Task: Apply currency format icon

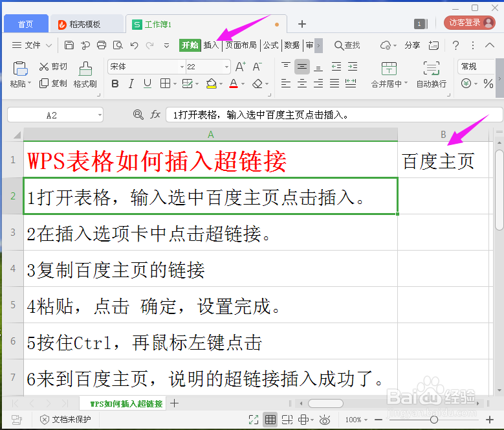Action: pyautogui.click(x=466, y=84)
